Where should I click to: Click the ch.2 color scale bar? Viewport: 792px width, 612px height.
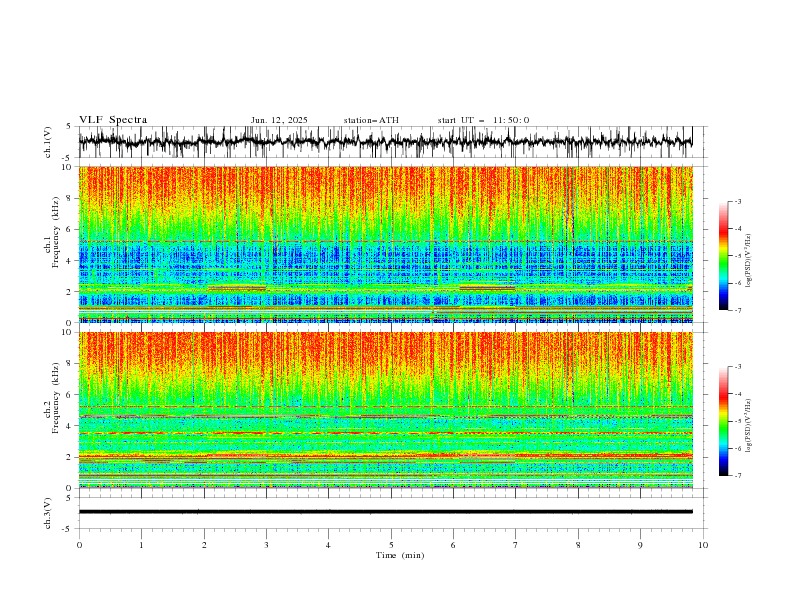(723, 421)
